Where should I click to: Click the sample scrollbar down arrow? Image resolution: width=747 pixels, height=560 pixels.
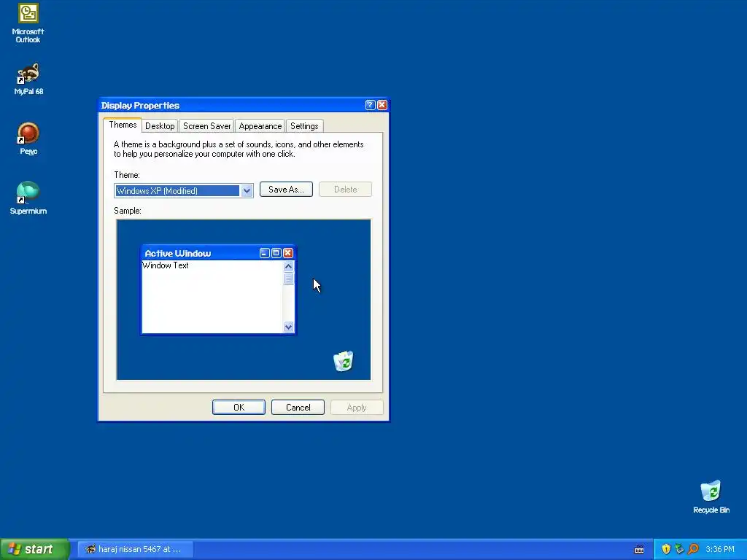pyautogui.click(x=288, y=327)
